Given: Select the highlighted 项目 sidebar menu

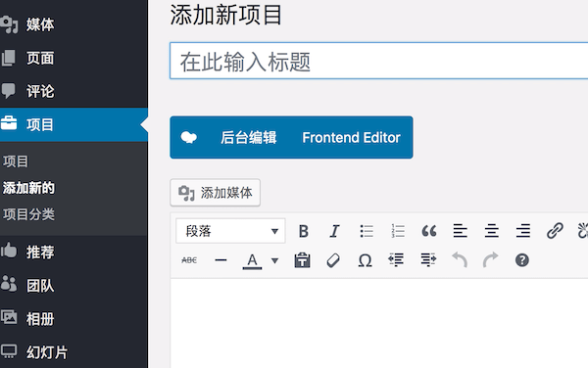Looking at the screenshot, I should (73, 124).
